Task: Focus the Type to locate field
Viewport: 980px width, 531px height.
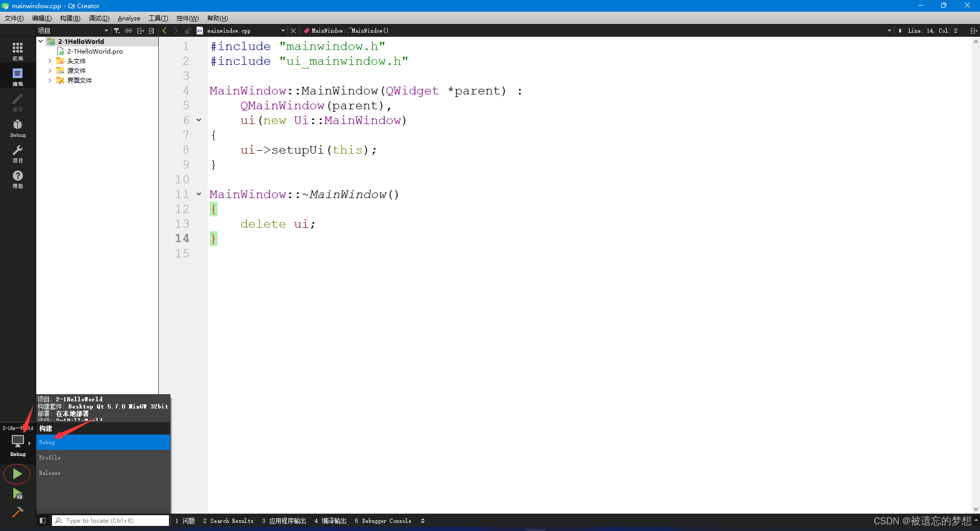Action: pos(111,521)
